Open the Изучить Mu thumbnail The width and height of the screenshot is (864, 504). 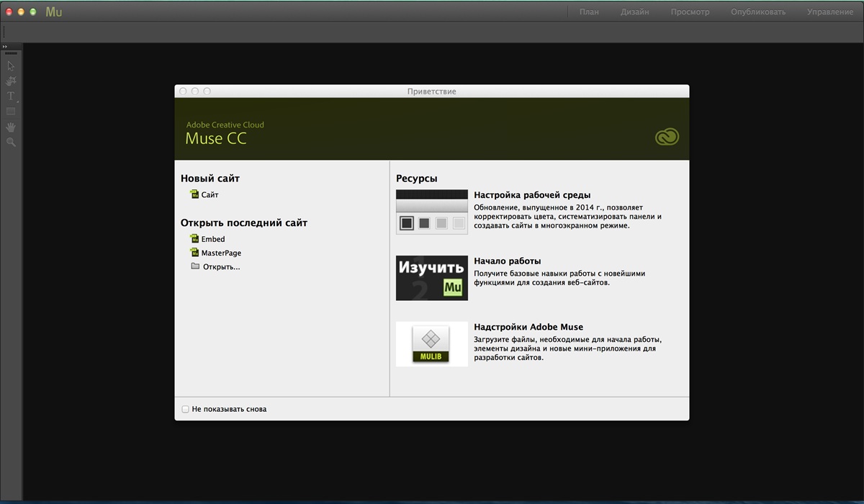point(432,278)
